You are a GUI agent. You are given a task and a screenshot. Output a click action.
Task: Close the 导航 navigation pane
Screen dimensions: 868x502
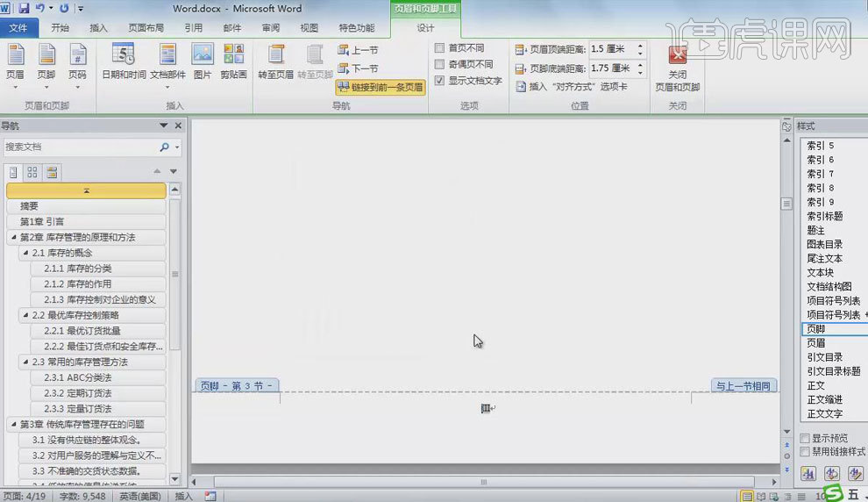(178, 125)
